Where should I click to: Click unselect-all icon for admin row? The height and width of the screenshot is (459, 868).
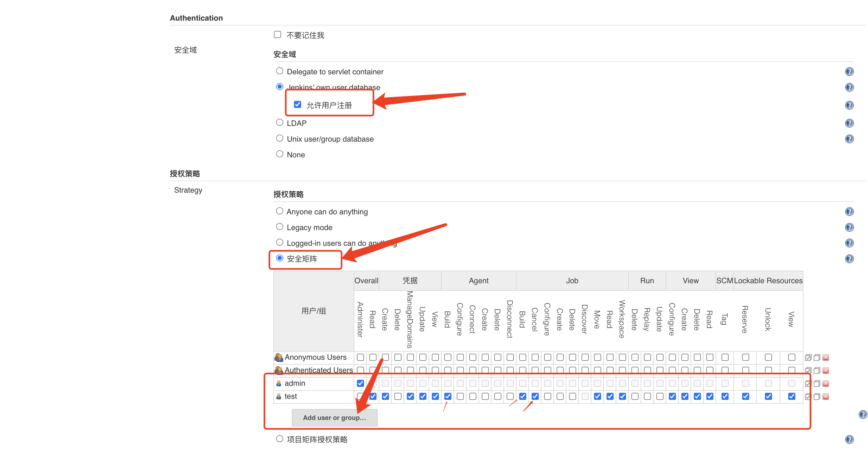tap(817, 384)
